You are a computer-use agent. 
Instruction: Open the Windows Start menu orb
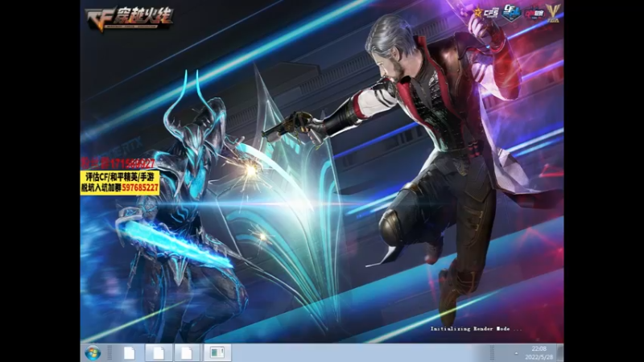coord(93,353)
